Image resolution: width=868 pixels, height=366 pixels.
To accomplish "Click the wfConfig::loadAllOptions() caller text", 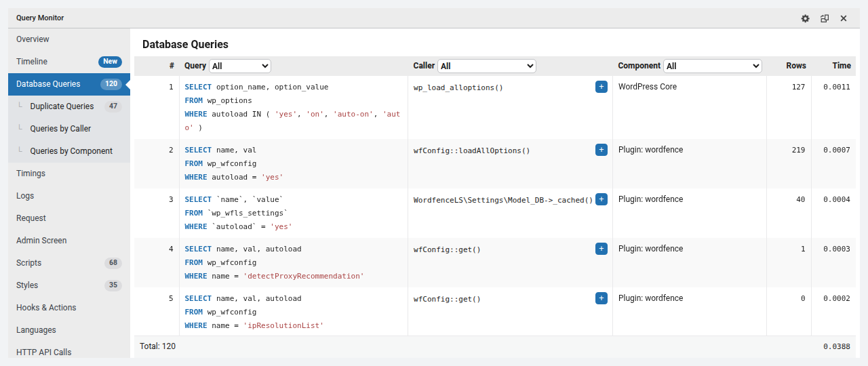I will click(x=472, y=150).
